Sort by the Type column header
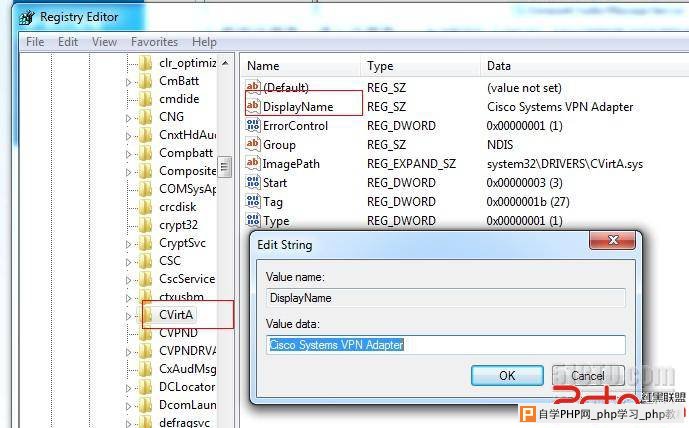The image size is (689, 428). tap(421, 66)
